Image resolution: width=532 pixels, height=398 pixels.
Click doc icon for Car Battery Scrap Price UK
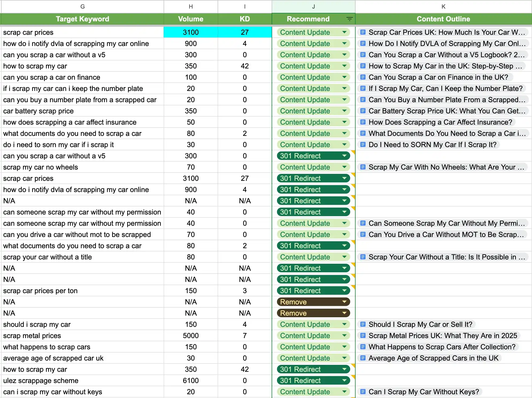pos(363,111)
